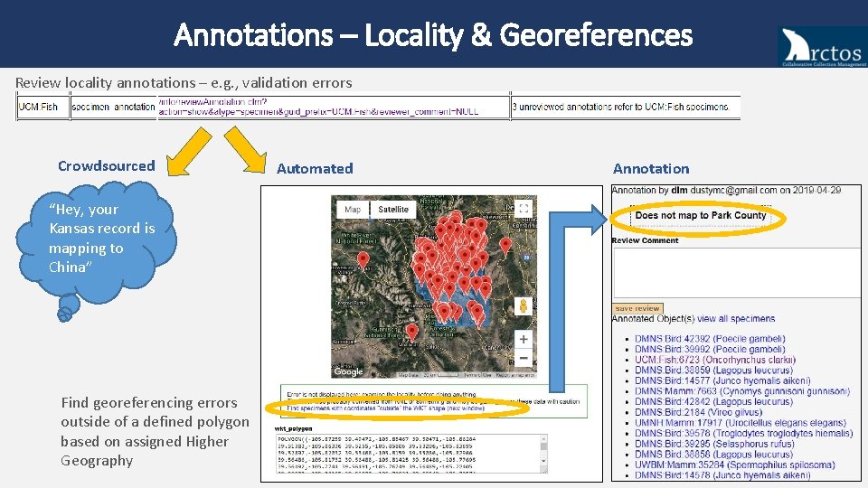
Task: Zoom out with the map minus button
Action: [524, 358]
